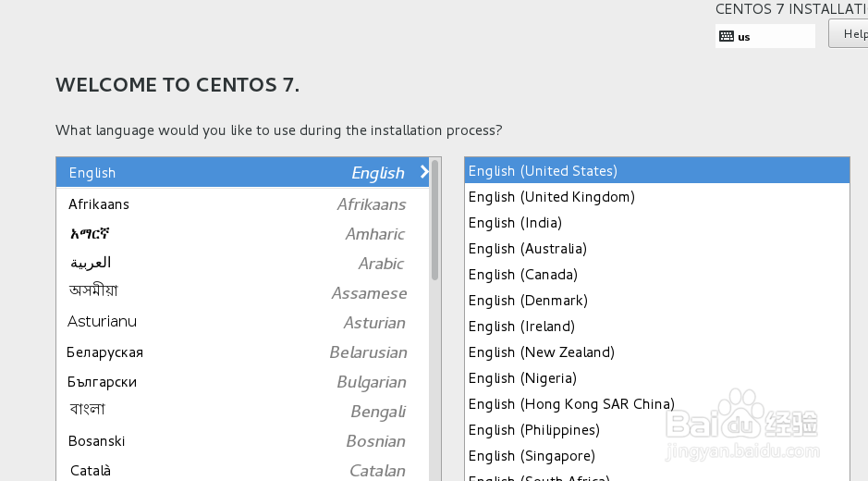Pick English (Australia) locale

point(657,248)
